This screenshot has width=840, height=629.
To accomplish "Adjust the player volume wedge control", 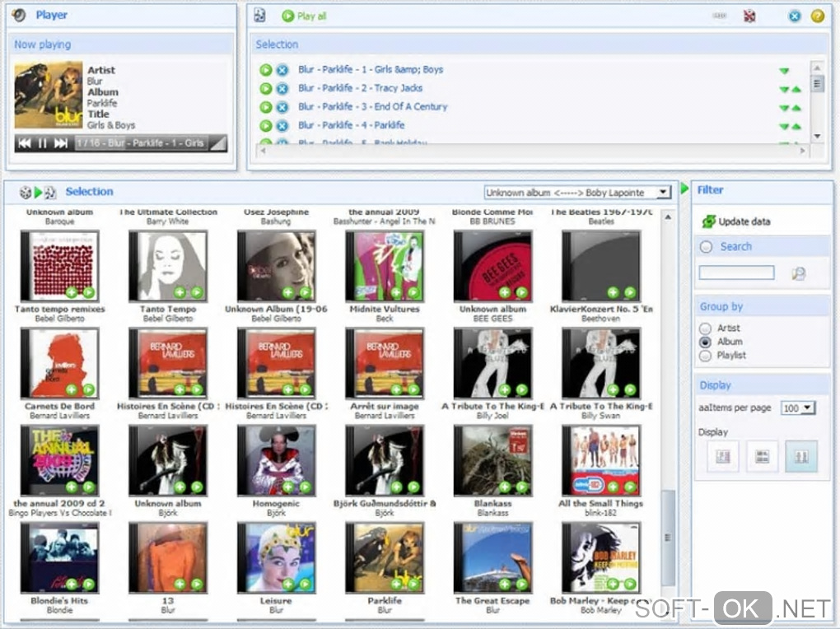I will tap(218, 143).
